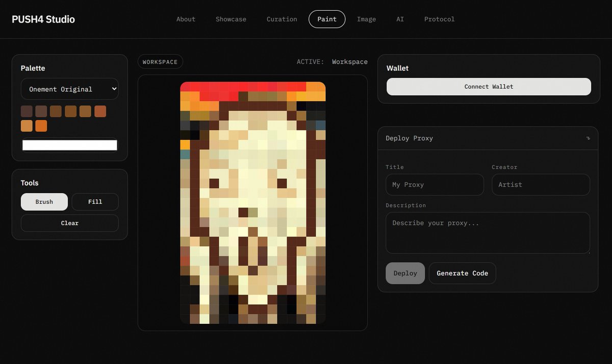This screenshot has height=364, width=612.
Task: Click the Tools heading
Action: 30,183
